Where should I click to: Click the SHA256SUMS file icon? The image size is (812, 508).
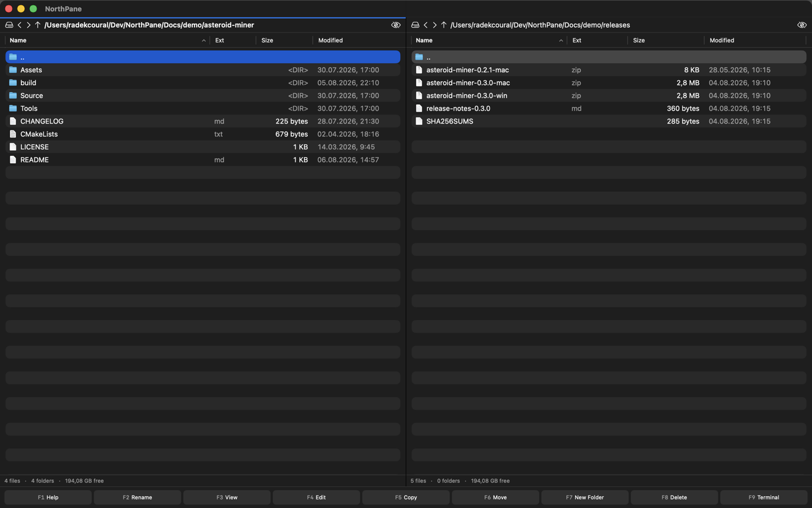pos(419,121)
